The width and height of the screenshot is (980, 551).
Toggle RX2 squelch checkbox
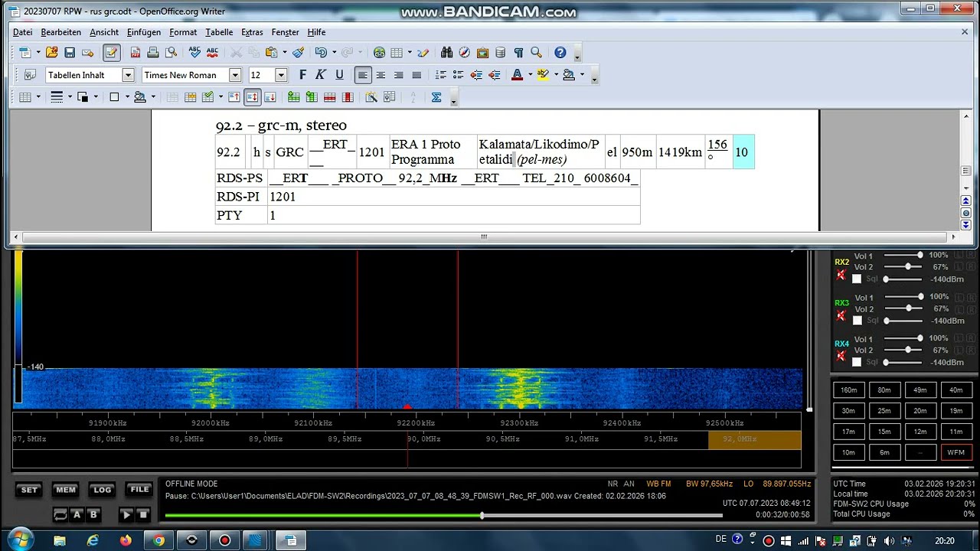click(857, 279)
